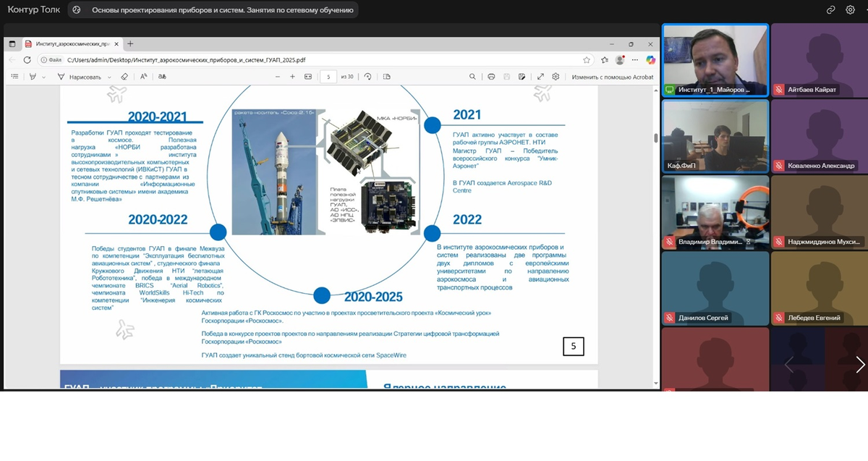Screen dimensions: 868x461
Task: Select Данилов Сергей participant tile
Action: 715,289
